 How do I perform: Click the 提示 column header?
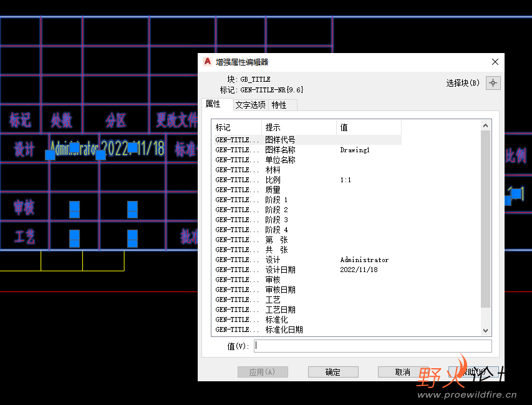point(299,127)
